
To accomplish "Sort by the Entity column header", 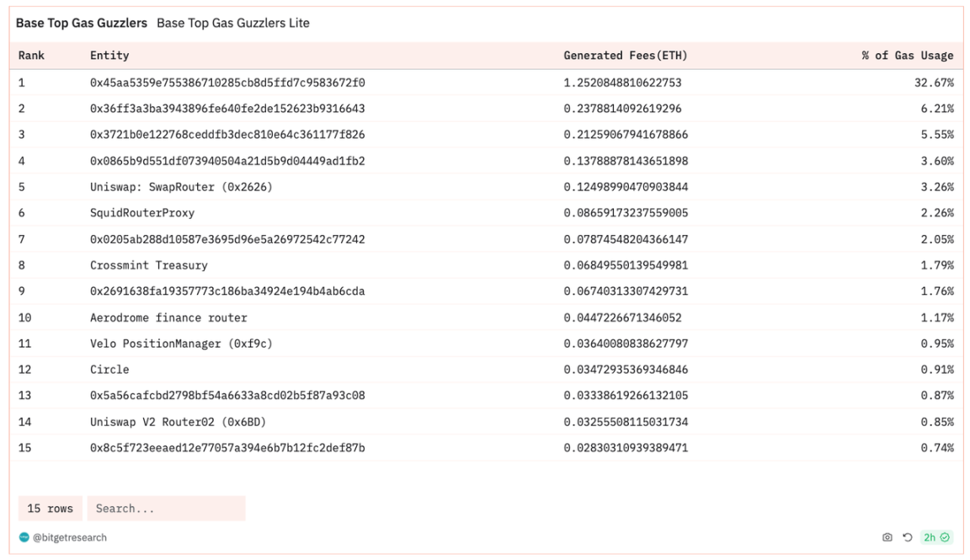I will [x=109, y=56].
